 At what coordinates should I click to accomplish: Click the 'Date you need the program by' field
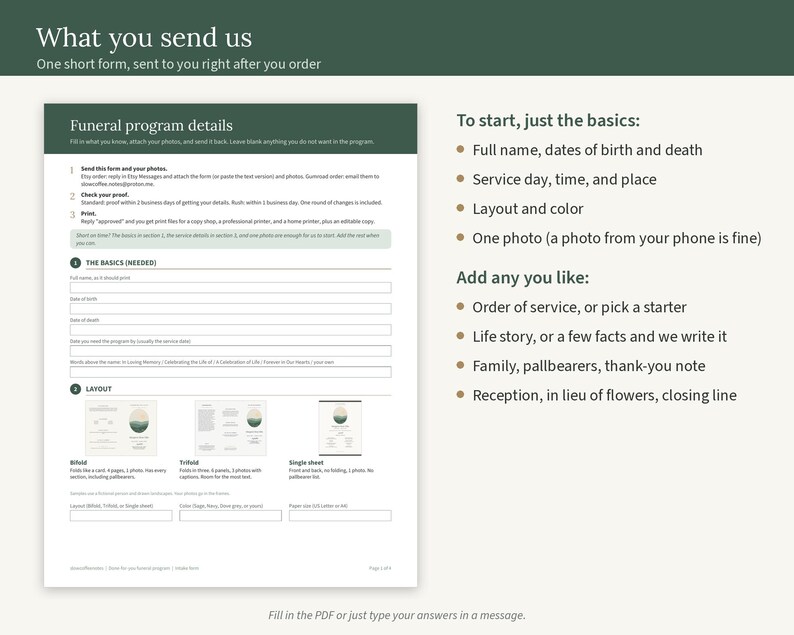click(x=230, y=351)
